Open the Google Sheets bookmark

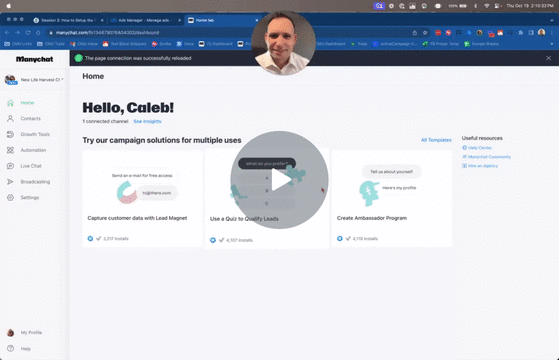pyautogui.click(x=481, y=44)
